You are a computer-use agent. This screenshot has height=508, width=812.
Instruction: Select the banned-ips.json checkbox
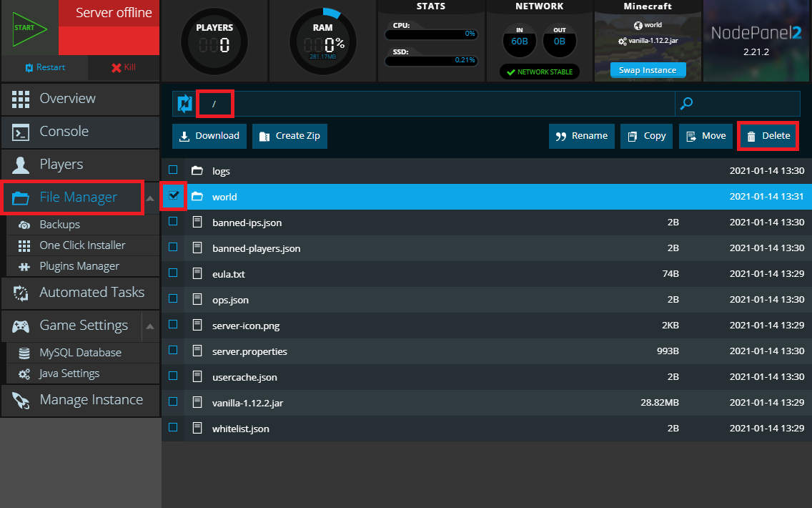[x=173, y=221]
